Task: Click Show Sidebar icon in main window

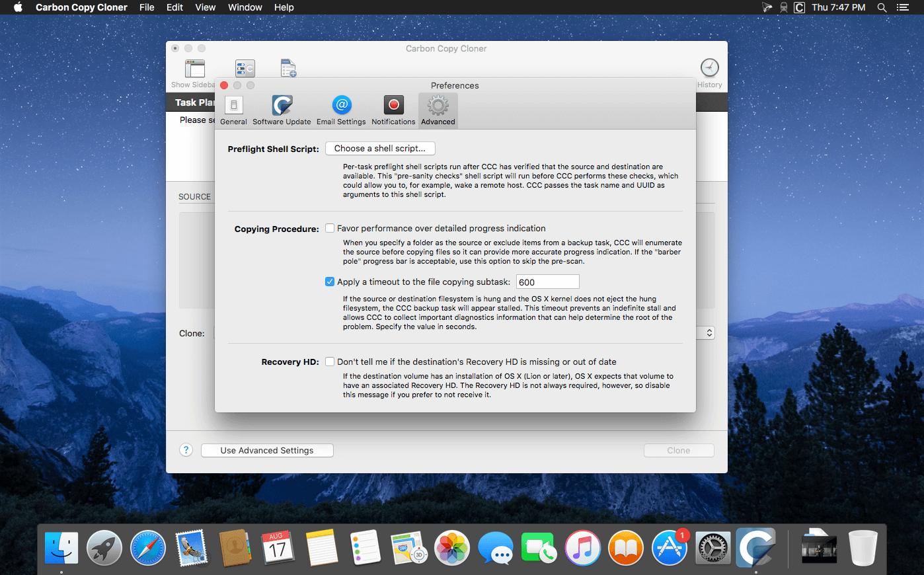Action: (x=194, y=69)
